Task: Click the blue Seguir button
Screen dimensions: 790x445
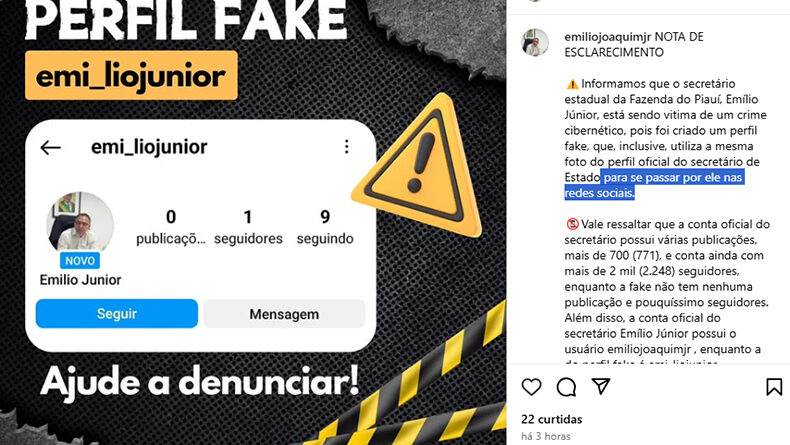Action: pos(117,313)
